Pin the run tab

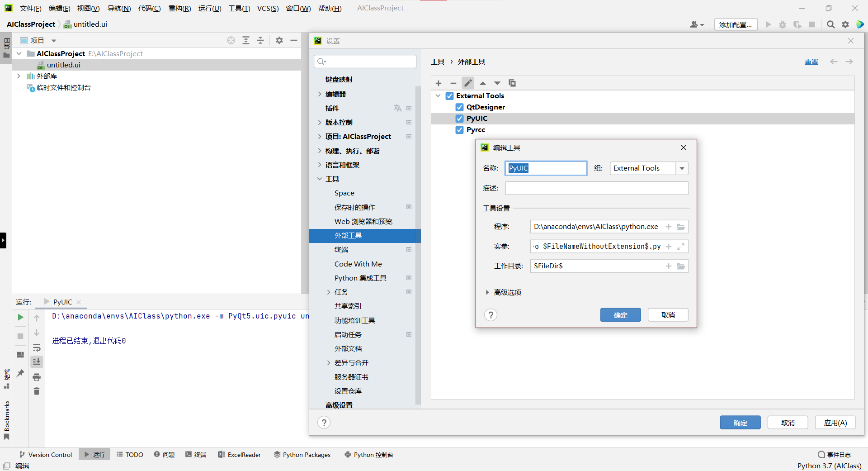click(20, 373)
